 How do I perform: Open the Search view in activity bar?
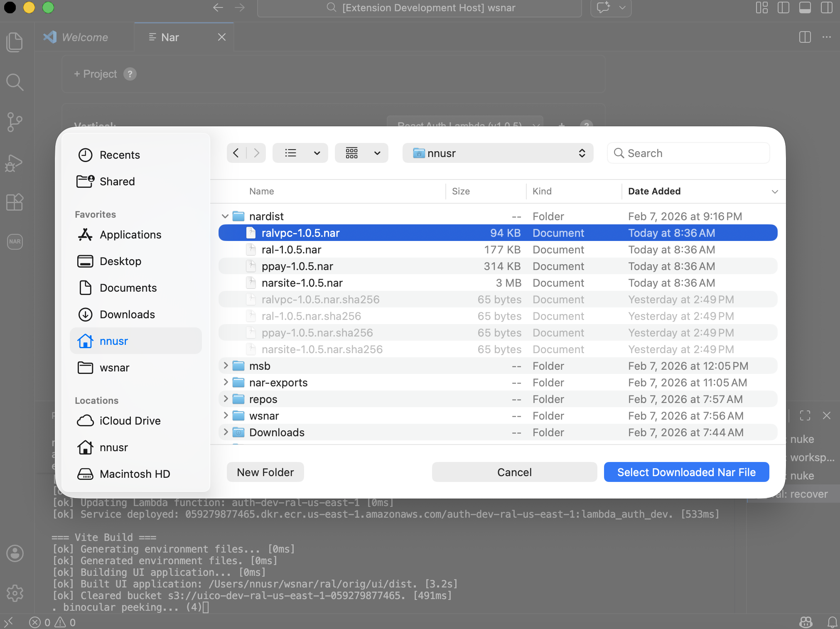click(15, 82)
